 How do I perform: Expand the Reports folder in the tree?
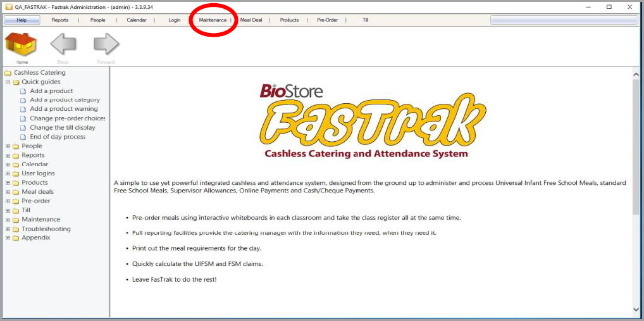click(x=8, y=155)
